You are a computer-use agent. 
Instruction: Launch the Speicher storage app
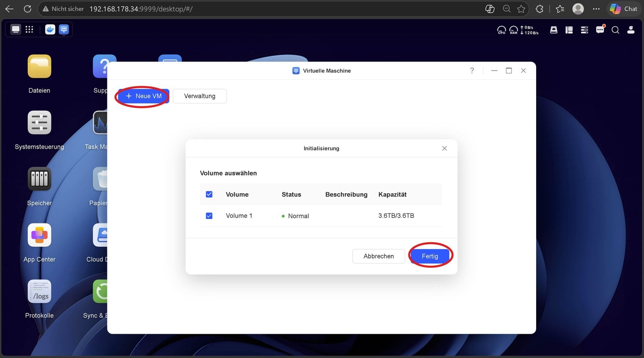point(39,179)
